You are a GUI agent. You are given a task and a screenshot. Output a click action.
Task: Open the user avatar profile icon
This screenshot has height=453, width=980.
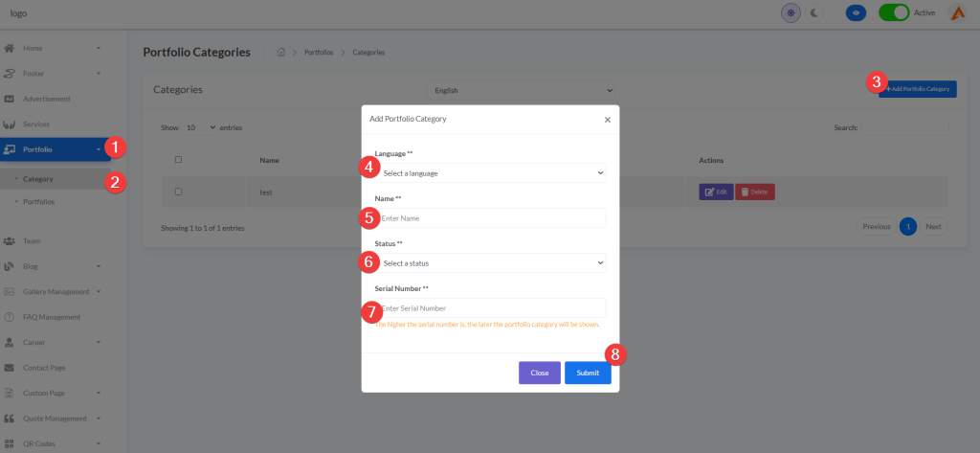957,13
